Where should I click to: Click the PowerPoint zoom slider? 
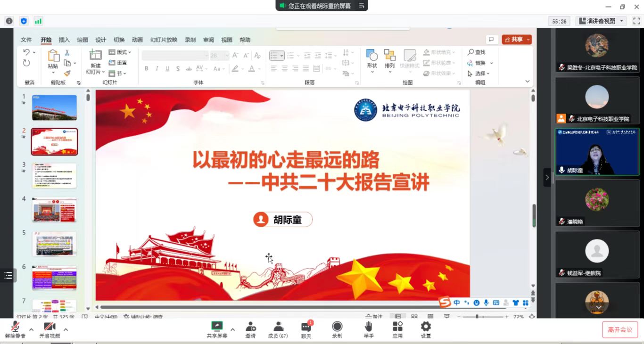pos(477,317)
